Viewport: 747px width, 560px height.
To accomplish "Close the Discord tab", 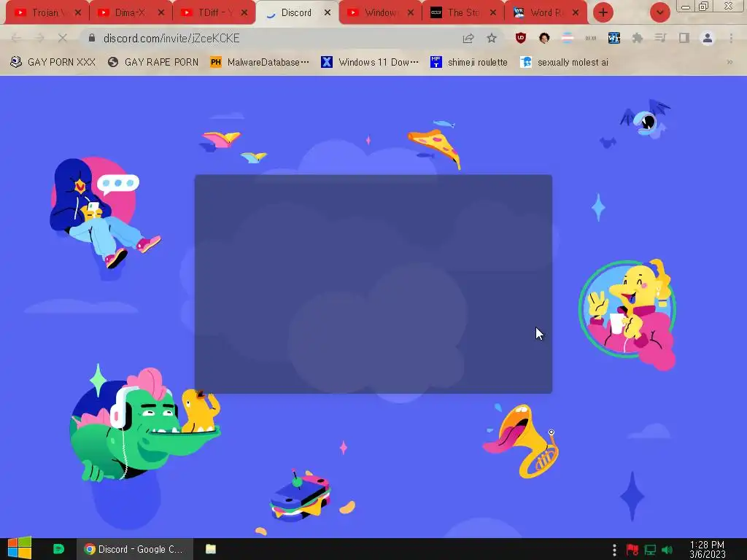I will [x=328, y=12].
